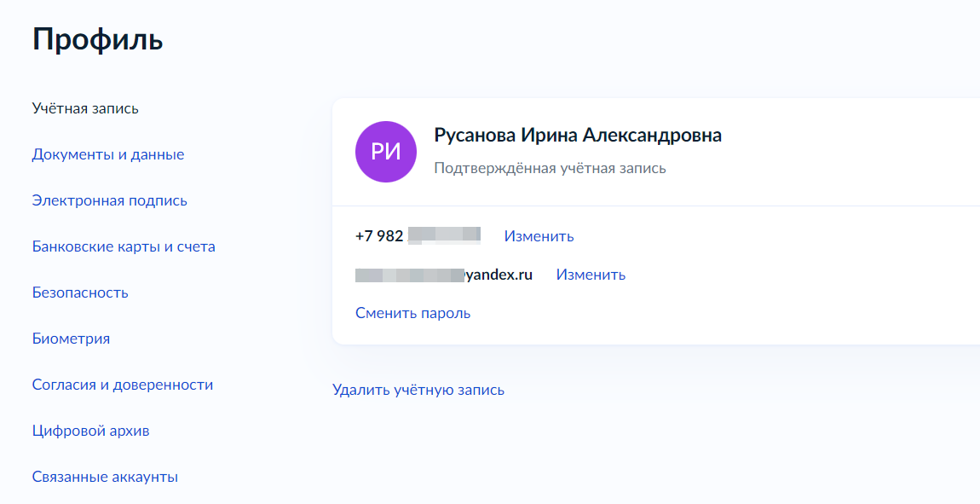
Task: Click Изменить next to the phone number
Action: pos(538,236)
